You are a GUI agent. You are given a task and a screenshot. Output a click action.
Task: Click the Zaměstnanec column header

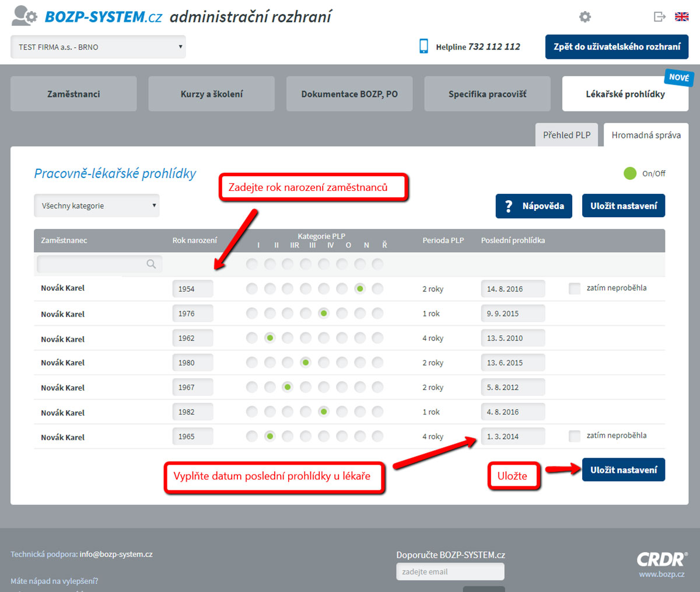point(64,241)
